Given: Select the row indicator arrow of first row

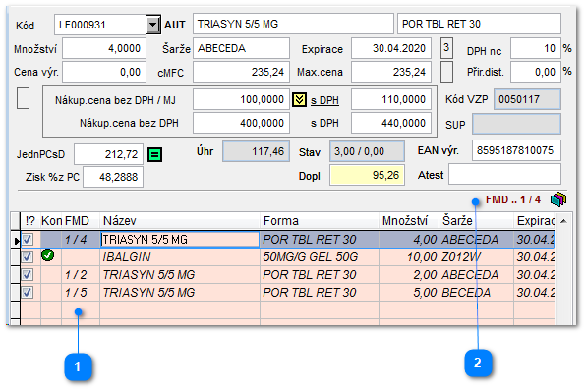Looking at the screenshot, I should 16,240.
